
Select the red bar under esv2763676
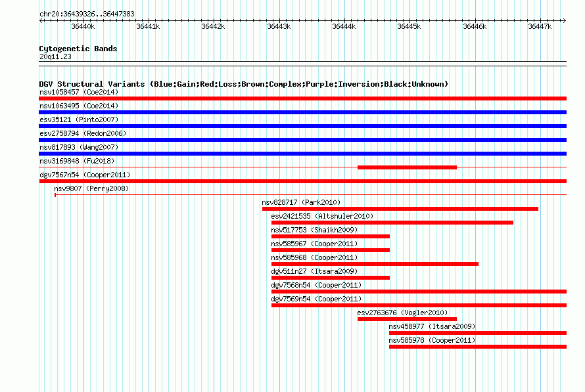(x=407, y=319)
